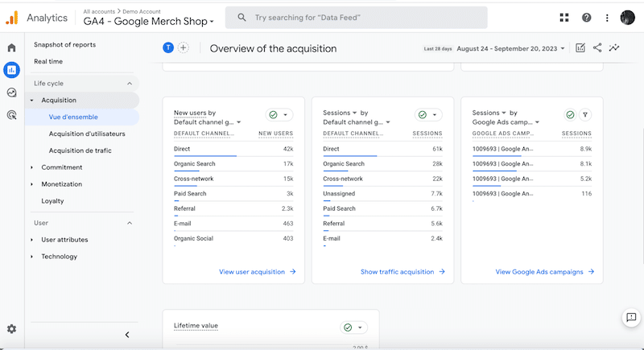644x350 pixels.
Task: Open the Google apps grid icon
Action: pos(564,18)
